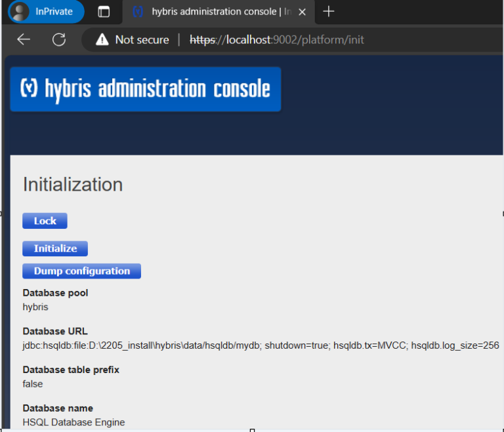504x432 pixels.
Task: Click the 'Not secure' text in address bar
Action: [x=142, y=40]
